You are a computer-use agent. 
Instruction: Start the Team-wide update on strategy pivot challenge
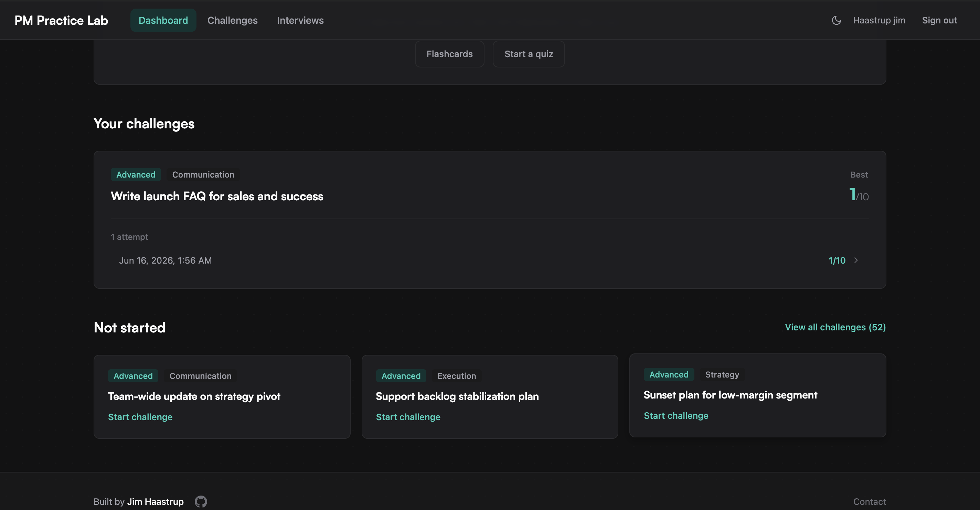tap(140, 417)
